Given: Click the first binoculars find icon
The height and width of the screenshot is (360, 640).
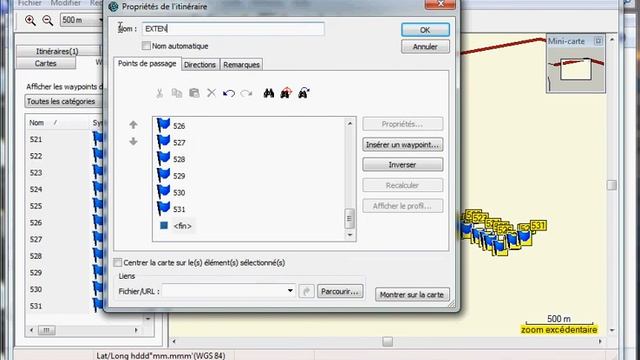Looking at the screenshot, I should (x=269, y=93).
